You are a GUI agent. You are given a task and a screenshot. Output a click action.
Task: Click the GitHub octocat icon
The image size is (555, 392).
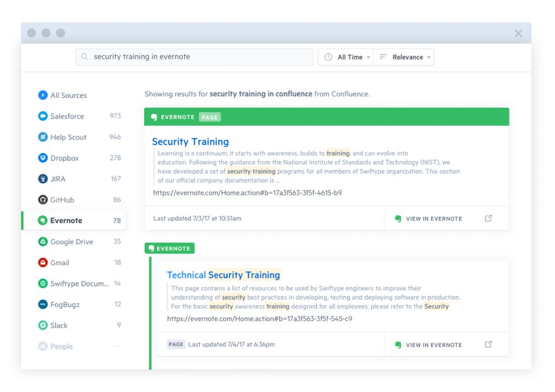tap(43, 200)
